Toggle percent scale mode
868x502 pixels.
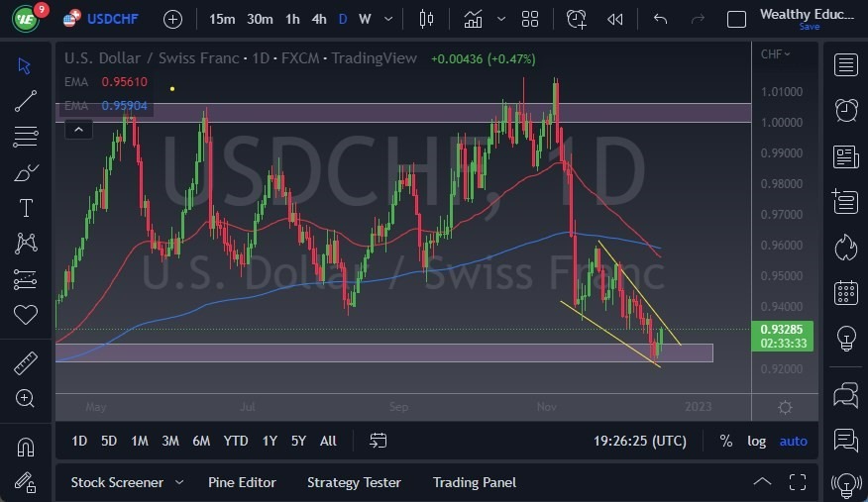click(x=725, y=441)
